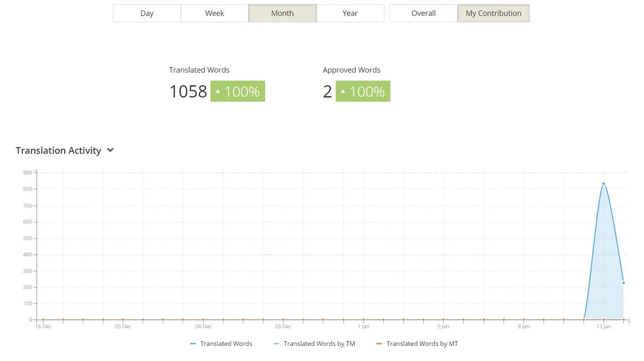Show Overall statistics
The height and width of the screenshot is (361, 644).
pos(424,13)
